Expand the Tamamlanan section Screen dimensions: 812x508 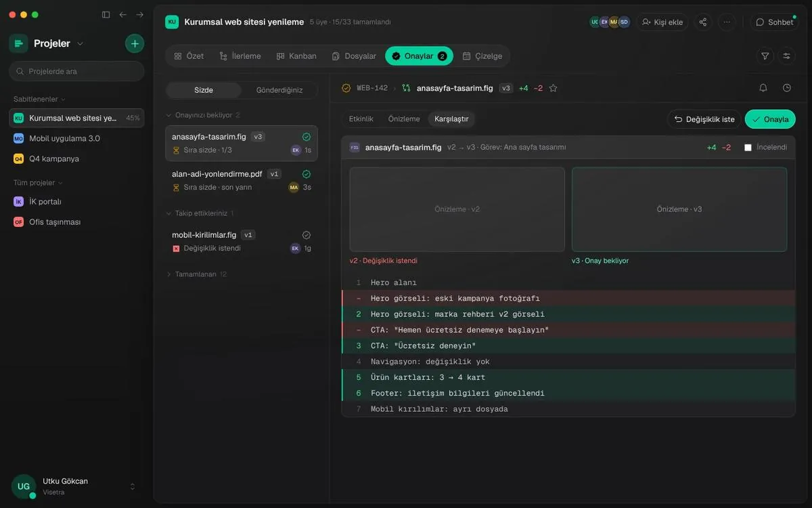(196, 274)
